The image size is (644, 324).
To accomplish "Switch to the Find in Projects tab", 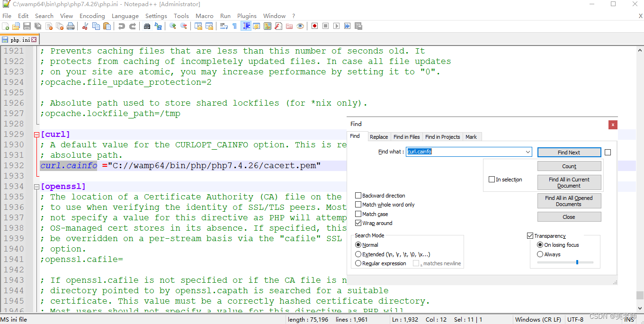I will 443,137.
